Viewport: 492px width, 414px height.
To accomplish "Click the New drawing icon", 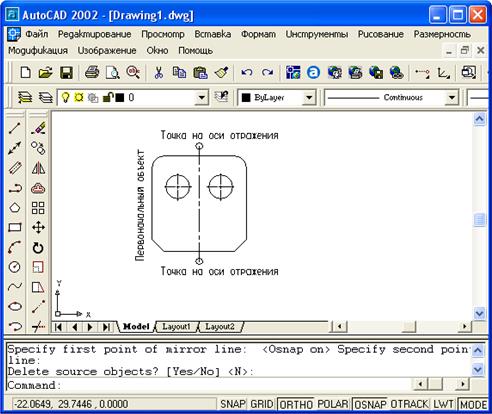I will coord(26,72).
